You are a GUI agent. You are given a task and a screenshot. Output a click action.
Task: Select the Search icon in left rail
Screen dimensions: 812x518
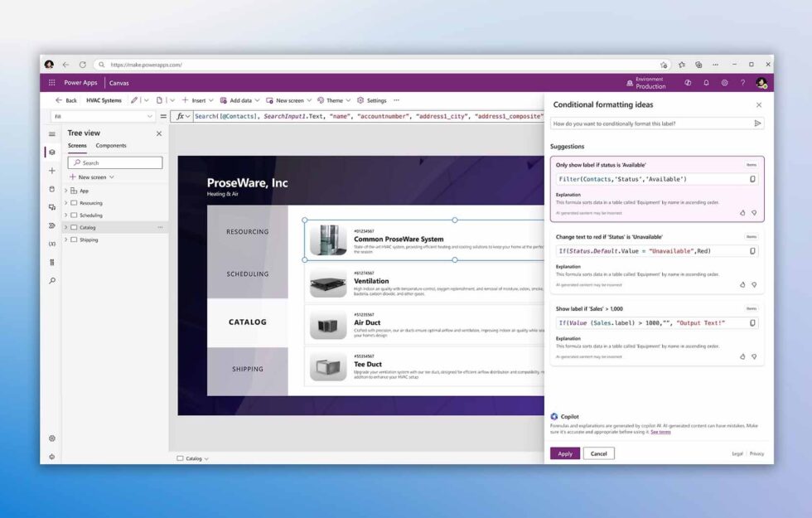51,282
